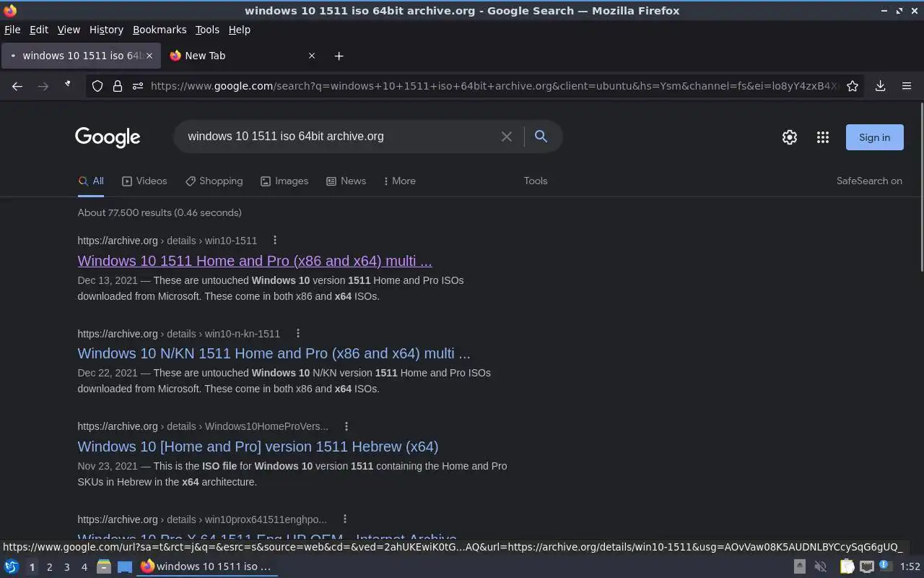
Task: Close the windows 10 1511 search tab
Action: click(149, 56)
